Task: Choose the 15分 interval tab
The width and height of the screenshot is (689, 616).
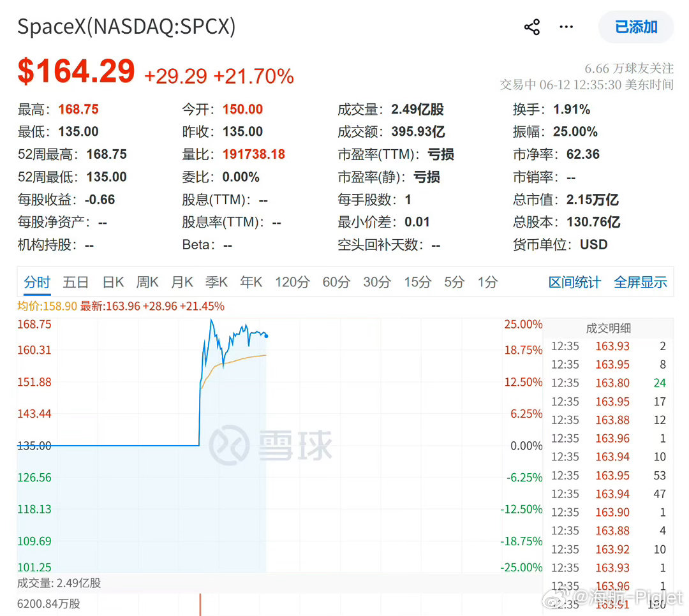Action: (x=417, y=282)
